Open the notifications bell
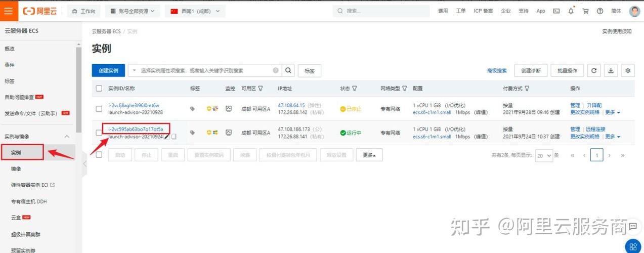The height and width of the screenshot is (253, 644). (571, 11)
